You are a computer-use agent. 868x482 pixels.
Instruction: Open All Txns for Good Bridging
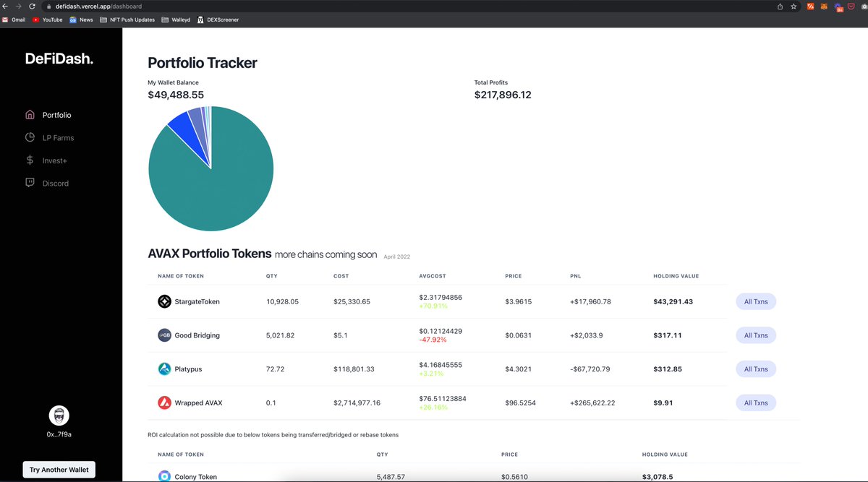coord(756,335)
